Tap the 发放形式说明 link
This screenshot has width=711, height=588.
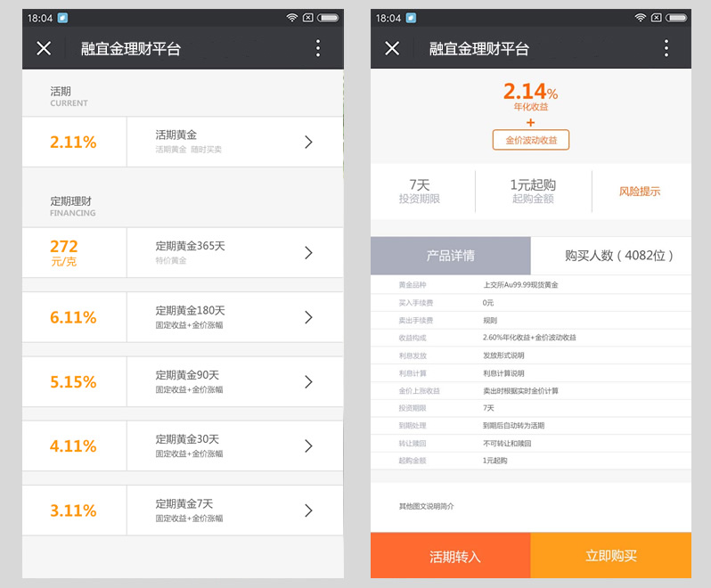point(503,355)
